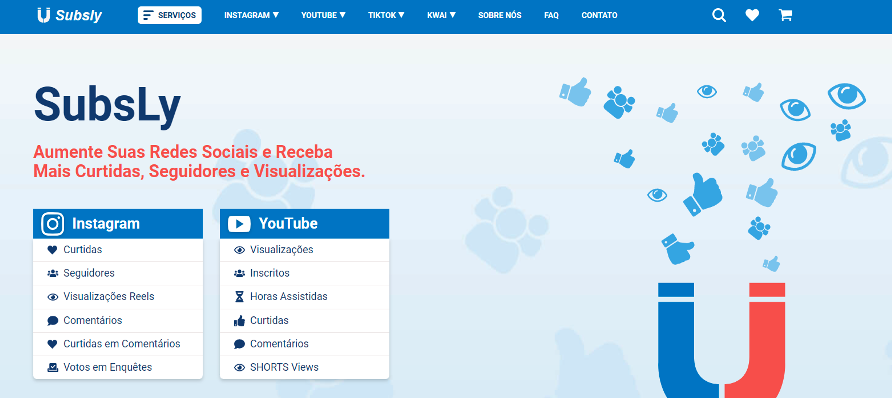The image size is (892, 398).
Task: Click the YouTube play icon in card header
Action: pyautogui.click(x=239, y=224)
